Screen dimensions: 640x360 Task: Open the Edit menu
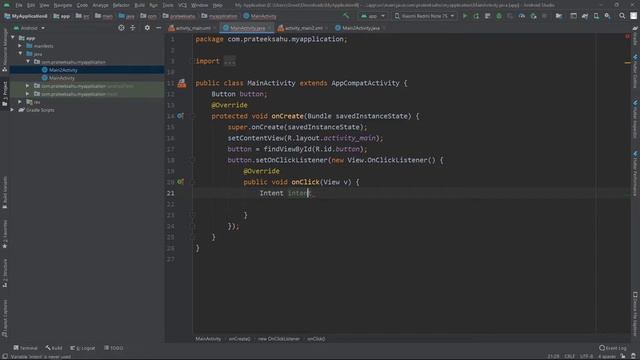pos(31,5)
